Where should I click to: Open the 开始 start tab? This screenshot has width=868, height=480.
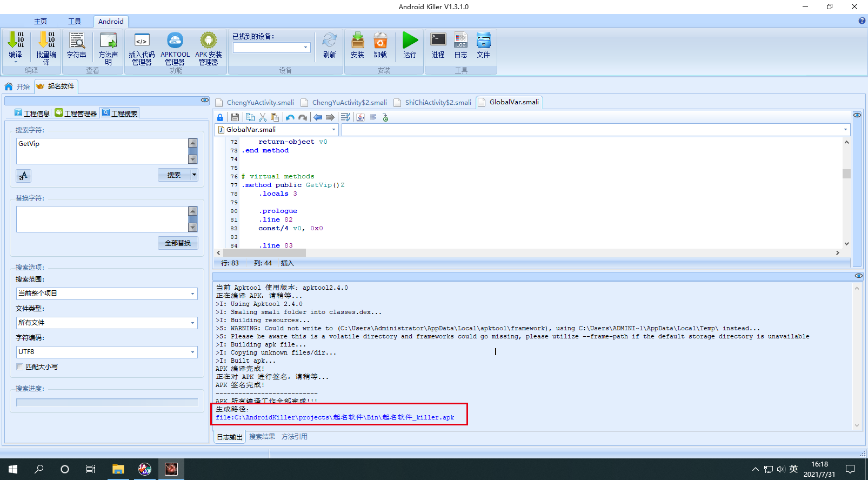click(18, 86)
